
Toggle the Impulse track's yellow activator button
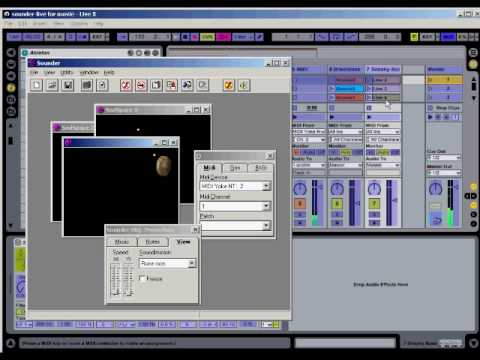337,203
